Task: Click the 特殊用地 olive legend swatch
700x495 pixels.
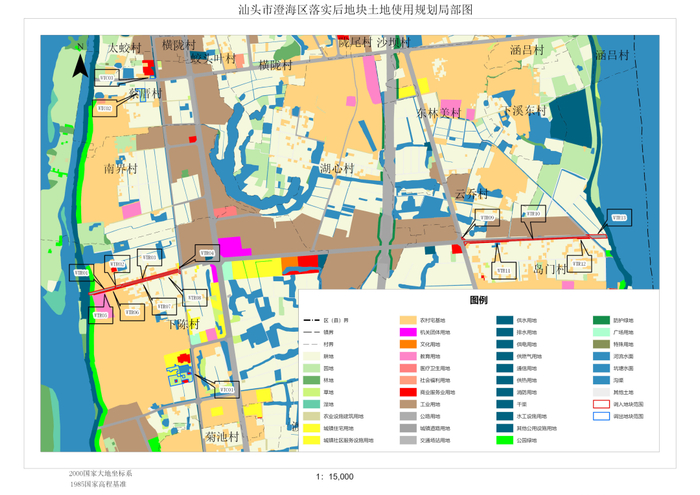Action: tap(601, 344)
